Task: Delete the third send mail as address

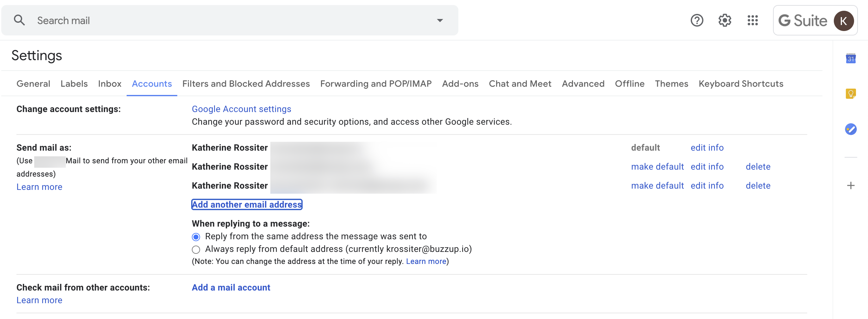Action: tap(758, 185)
